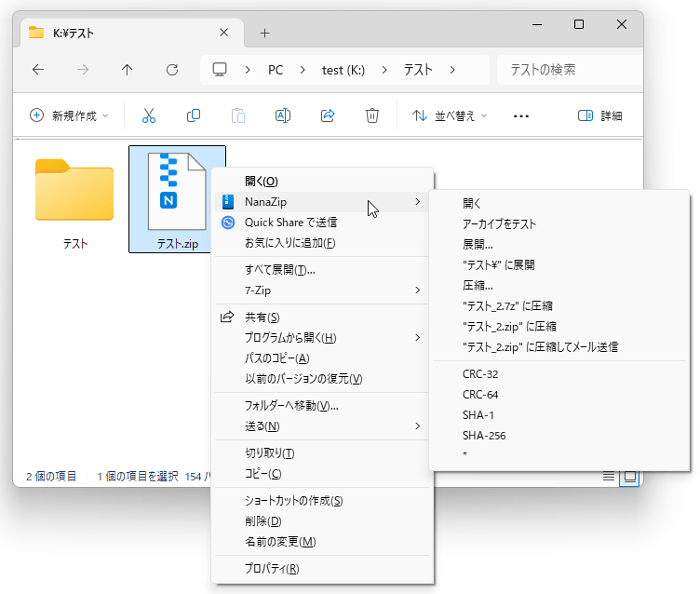Click 開く(O) in context menu
700x594 pixels.
322,182
